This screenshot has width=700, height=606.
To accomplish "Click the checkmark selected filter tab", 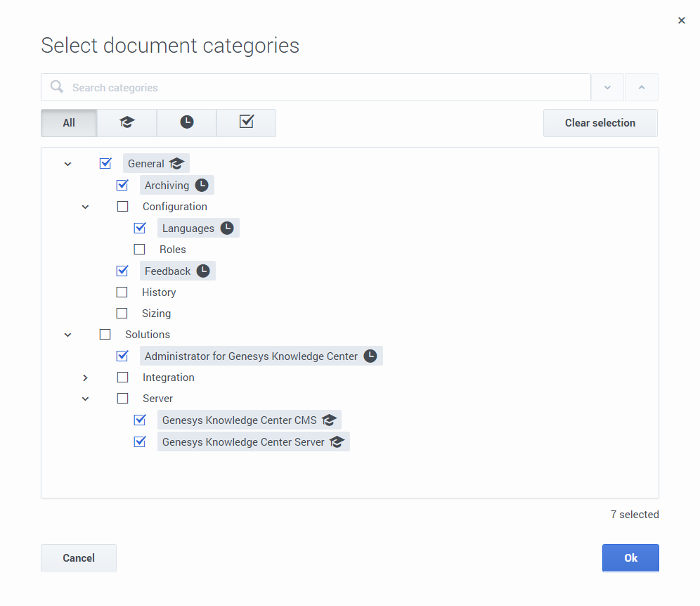I will click(x=246, y=122).
